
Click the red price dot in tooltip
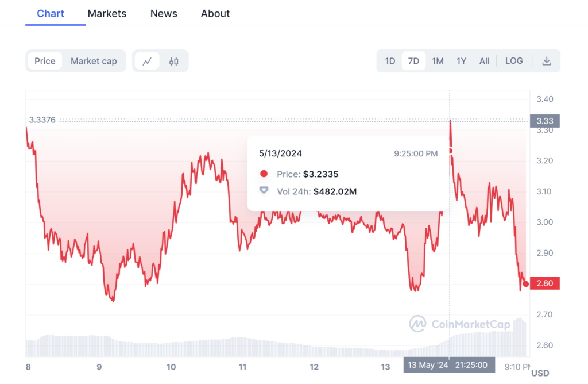coord(264,174)
